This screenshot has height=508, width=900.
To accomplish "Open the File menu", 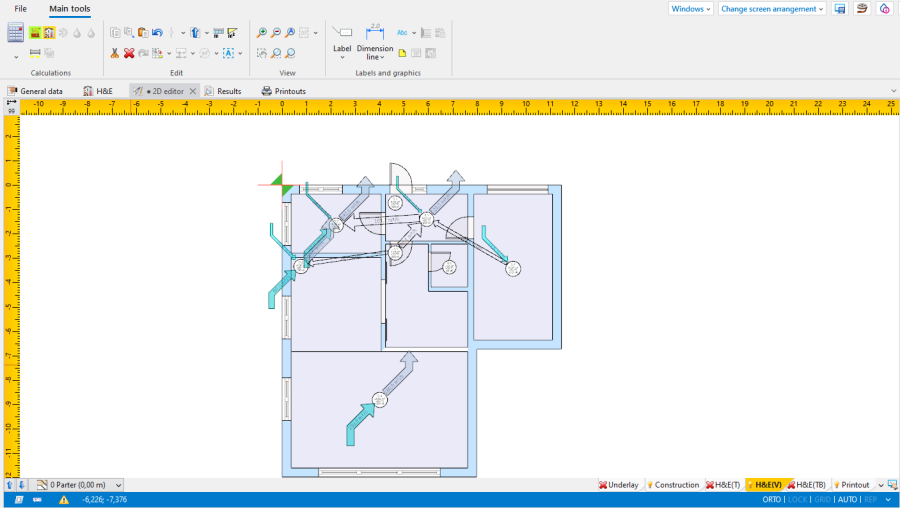I will 20,9.
